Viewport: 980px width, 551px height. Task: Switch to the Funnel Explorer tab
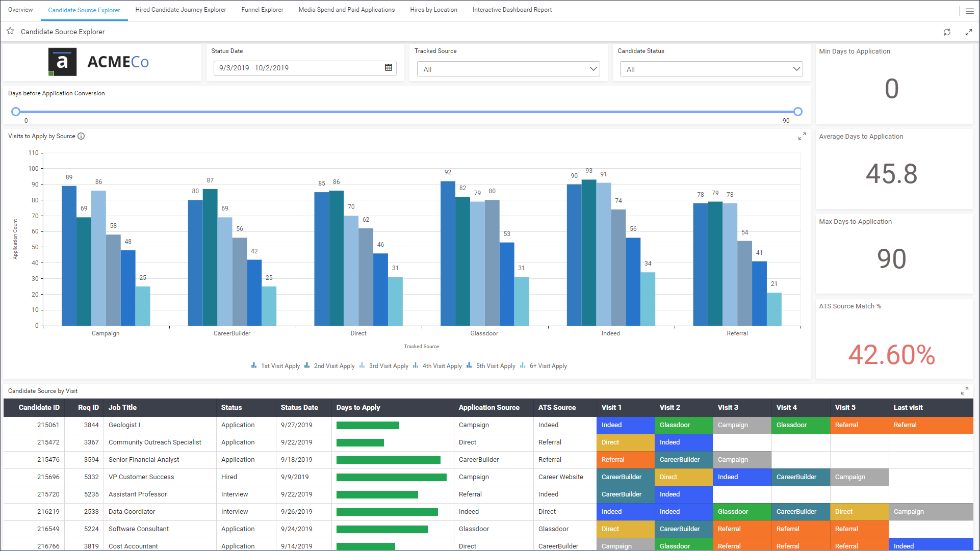(262, 10)
